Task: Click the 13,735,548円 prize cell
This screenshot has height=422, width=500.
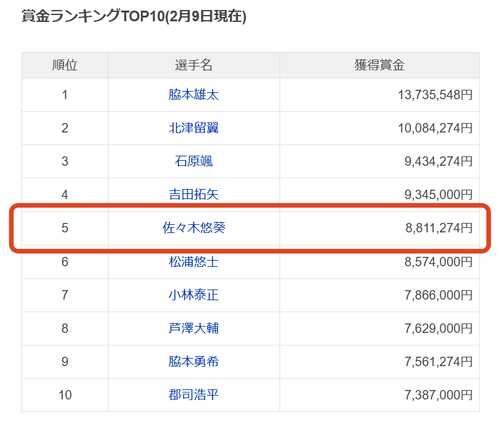Action: click(379, 95)
